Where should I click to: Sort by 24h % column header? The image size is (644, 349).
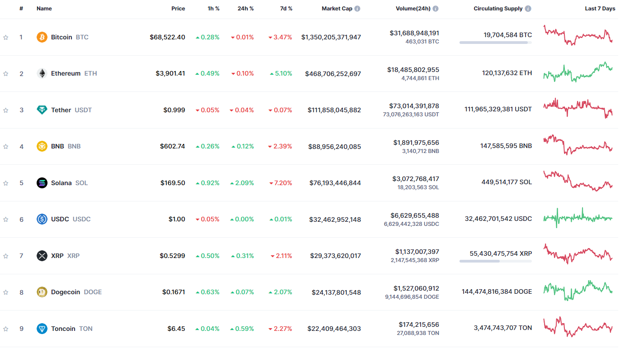tap(246, 9)
